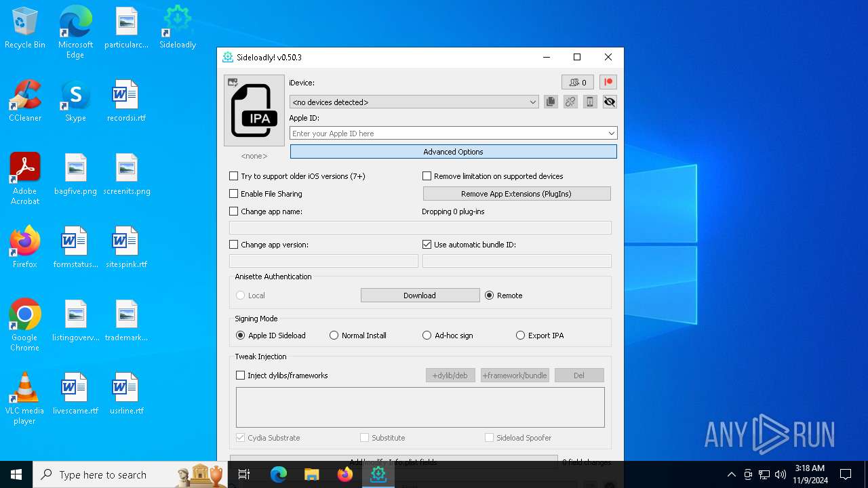868x488 pixels.
Task: Open the notification center icon
Action: pyautogui.click(x=846, y=474)
